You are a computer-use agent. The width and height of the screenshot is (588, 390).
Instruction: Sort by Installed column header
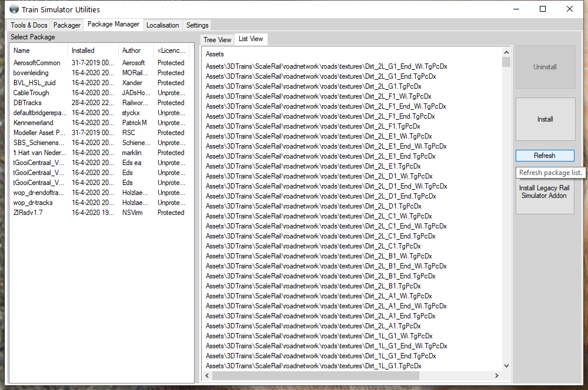tap(93, 51)
